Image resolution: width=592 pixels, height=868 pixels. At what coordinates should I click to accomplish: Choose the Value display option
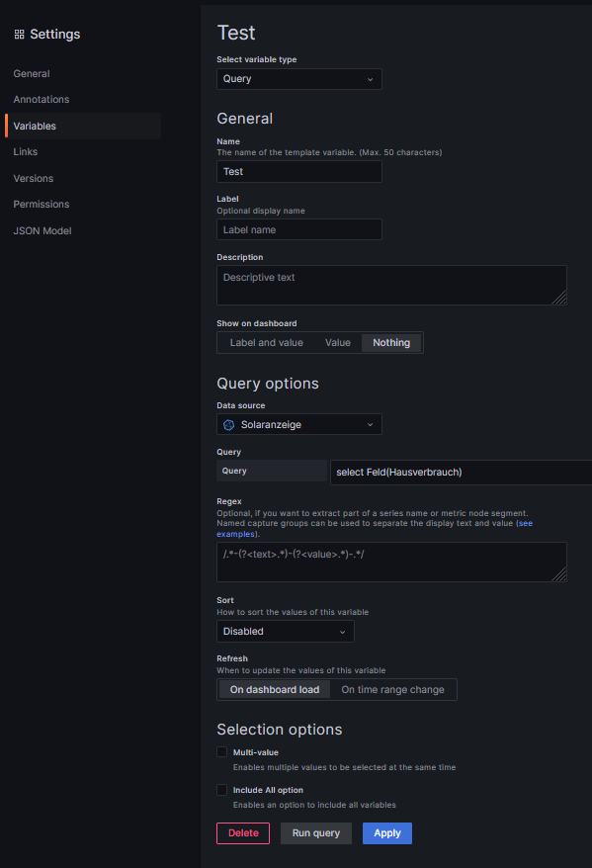337,343
